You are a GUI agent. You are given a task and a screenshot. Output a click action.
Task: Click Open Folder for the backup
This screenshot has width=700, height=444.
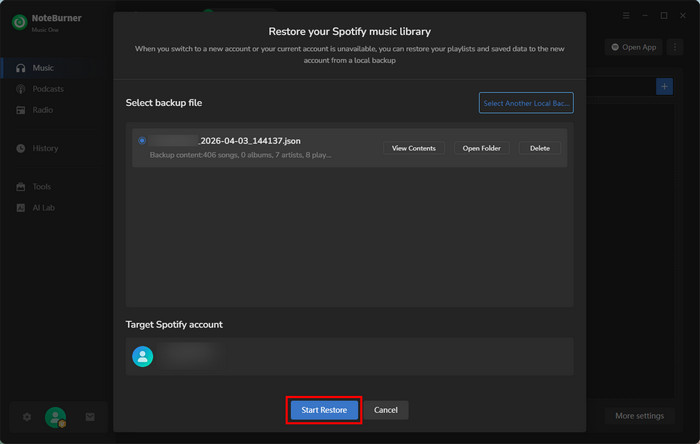click(x=481, y=148)
